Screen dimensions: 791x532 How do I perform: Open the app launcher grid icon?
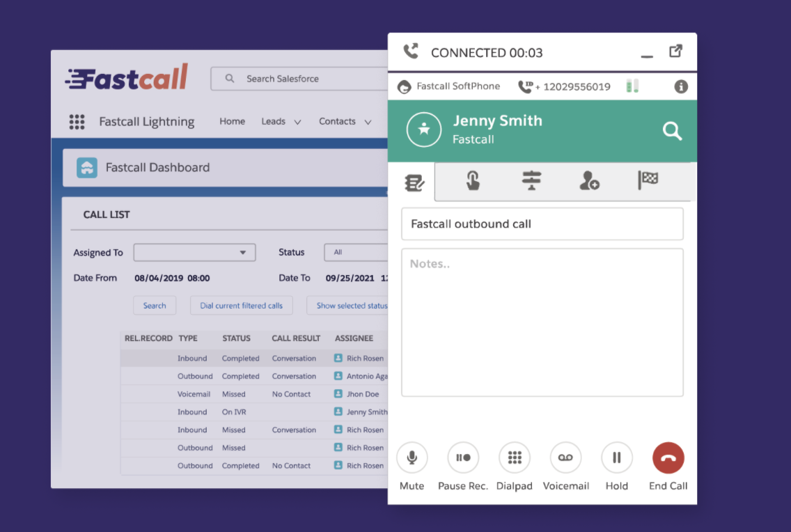coord(77,122)
